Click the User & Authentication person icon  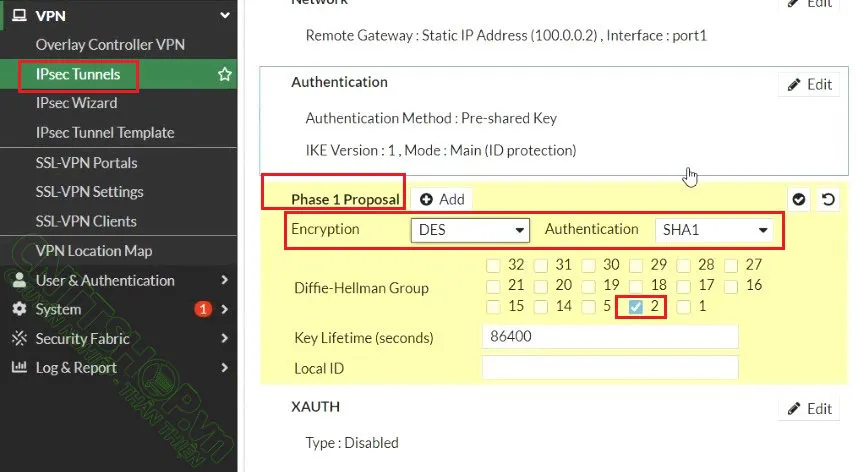click(19, 281)
